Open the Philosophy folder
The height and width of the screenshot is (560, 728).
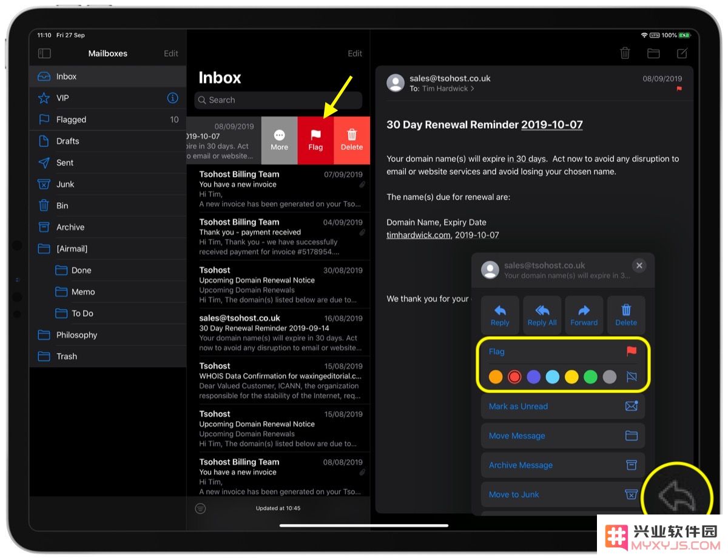pyautogui.click(x=108, y=335)
